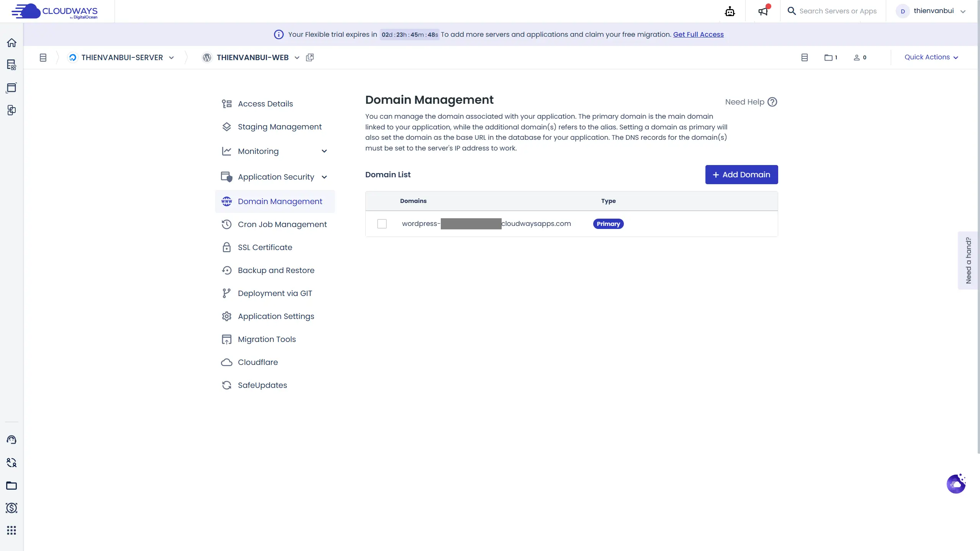Click the trial countdown timer
Image resolution: width=980 pixels, height=551 pixels.
tap(410, 34)
